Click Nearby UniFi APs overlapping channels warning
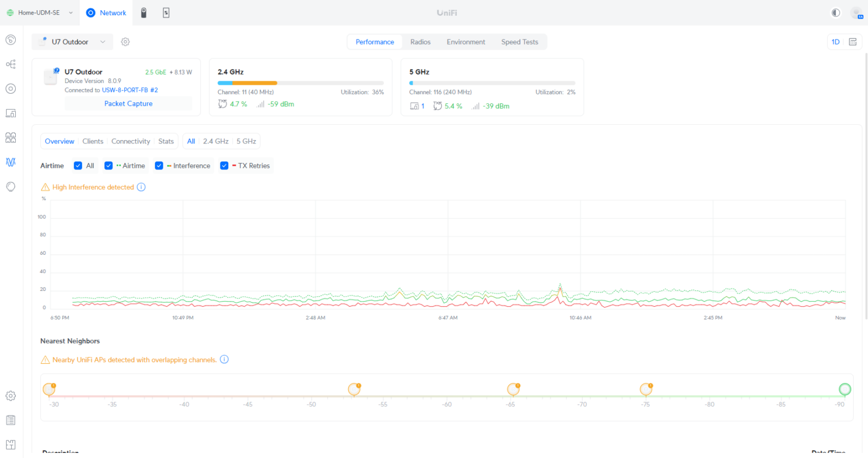Image resolution: width=868 pixels, height=458 pixels. [x=134, y=360]
